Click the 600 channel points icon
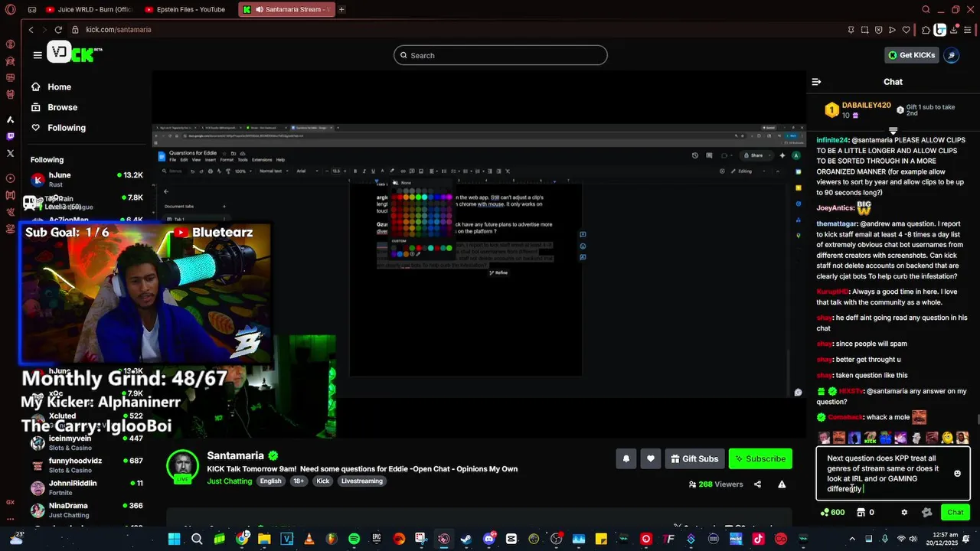 click(x=831, y=512)
